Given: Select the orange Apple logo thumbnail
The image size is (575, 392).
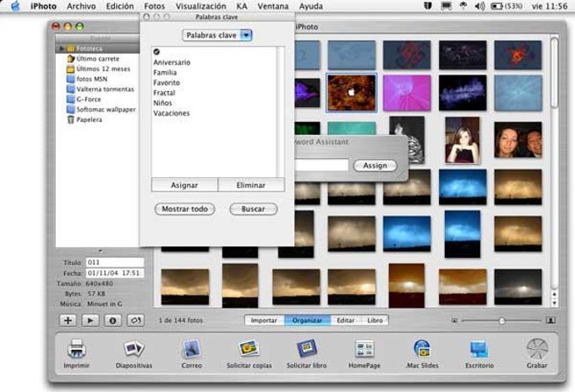Looking at the screenshot, I should click(x=351, y=93).
